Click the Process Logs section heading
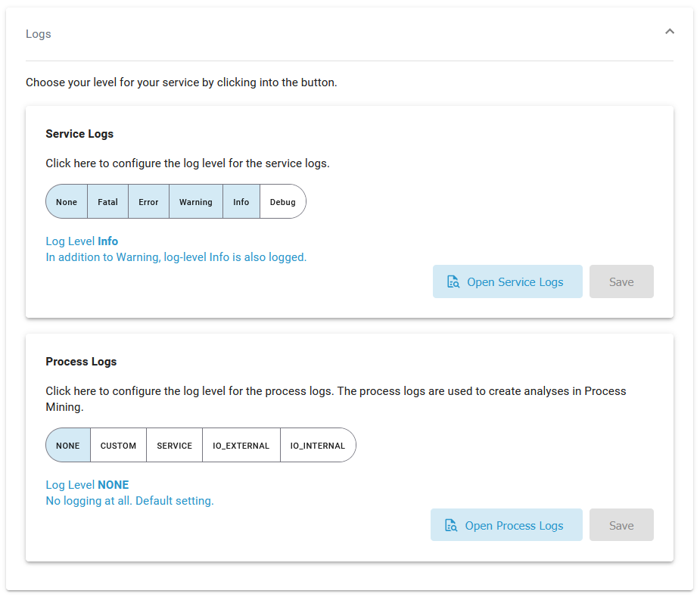 tap(81, 362)
